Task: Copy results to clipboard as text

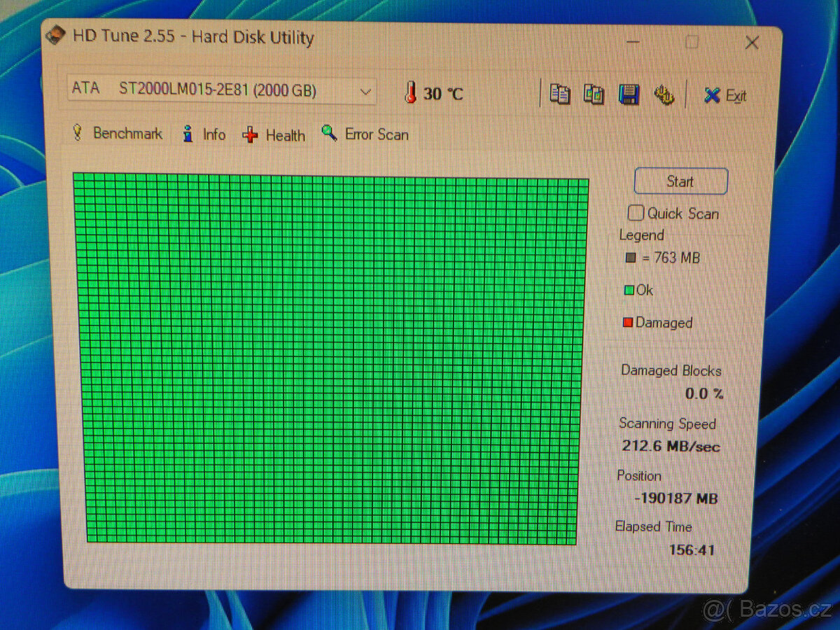Action: click(559, 93)
